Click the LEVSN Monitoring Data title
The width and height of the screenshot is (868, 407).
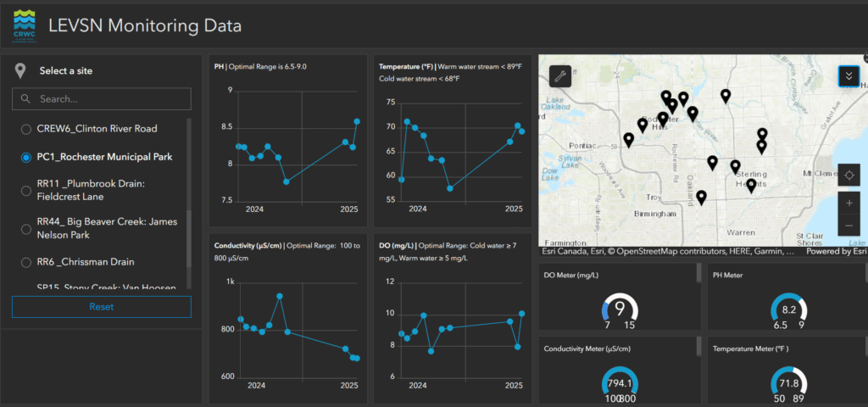[145, 25]
